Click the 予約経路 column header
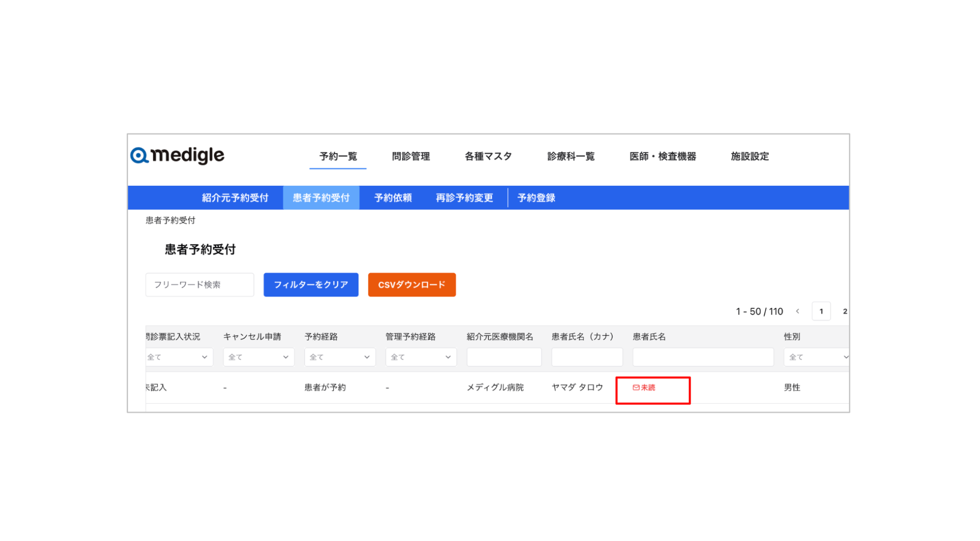This screenshot has width=980, height=541. click(321, 337)
